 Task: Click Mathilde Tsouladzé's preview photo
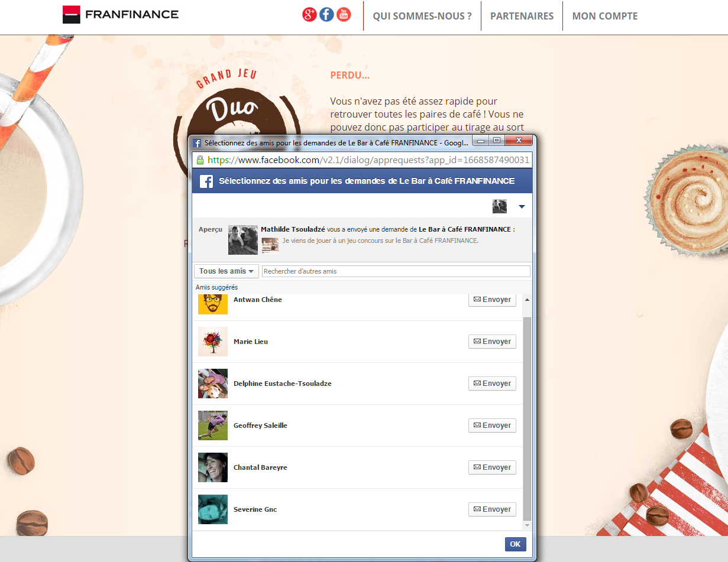tap(243, 240)
